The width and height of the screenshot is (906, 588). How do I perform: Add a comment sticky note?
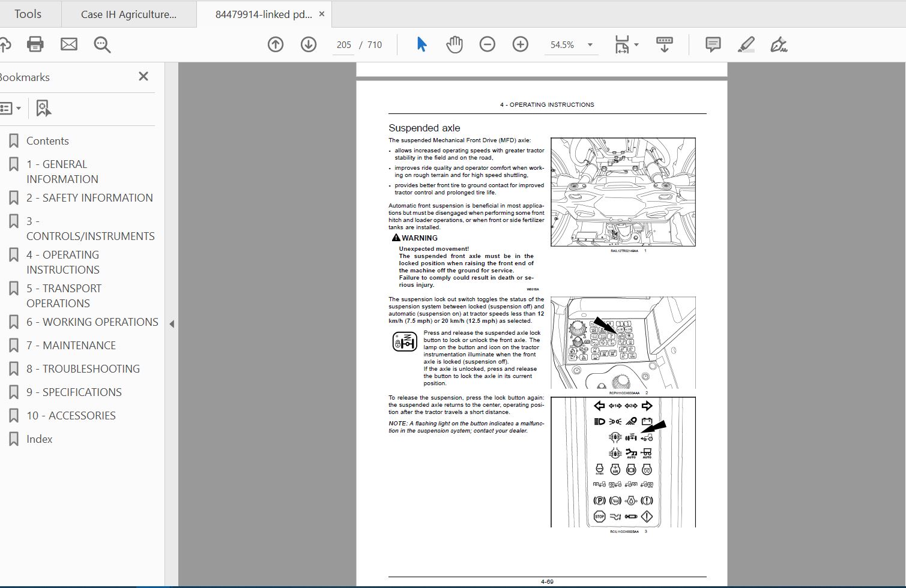pyautogui.click(x=713, y=44)
